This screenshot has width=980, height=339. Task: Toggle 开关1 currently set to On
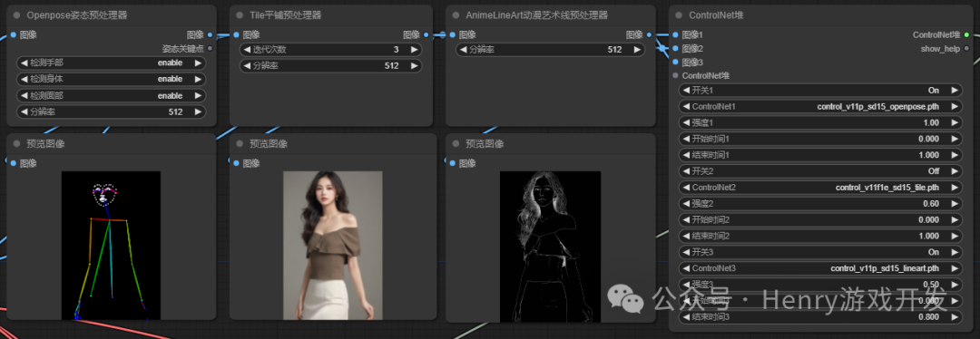820,90
